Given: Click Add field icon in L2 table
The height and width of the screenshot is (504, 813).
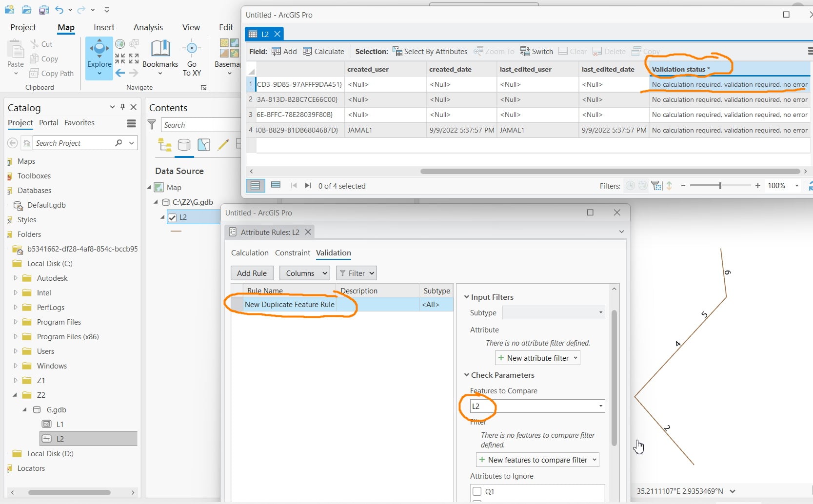Looking at the screenshot, I should tap(284, 51).
